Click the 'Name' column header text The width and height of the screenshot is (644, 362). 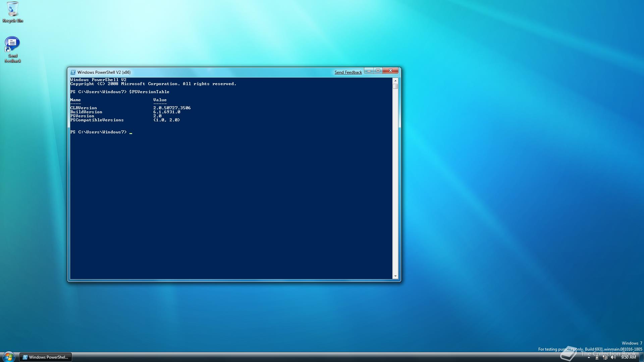(x=75, y=100)
